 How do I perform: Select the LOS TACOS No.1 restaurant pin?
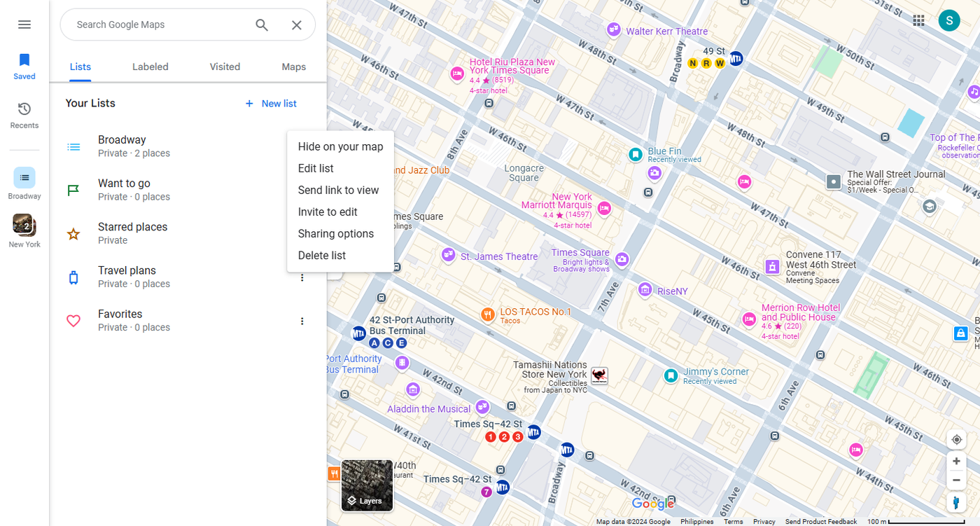coord(488,314)
